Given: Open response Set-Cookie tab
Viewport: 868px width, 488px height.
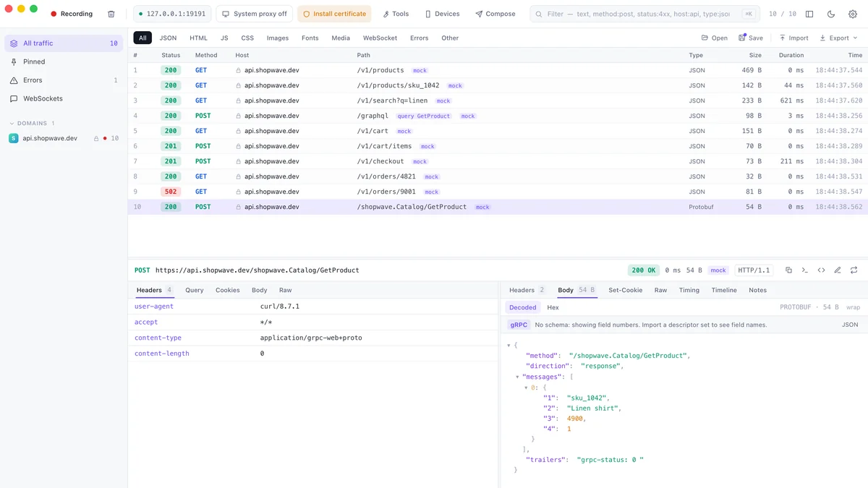Looking at the screenshot, I should click(x=626, y=290).
